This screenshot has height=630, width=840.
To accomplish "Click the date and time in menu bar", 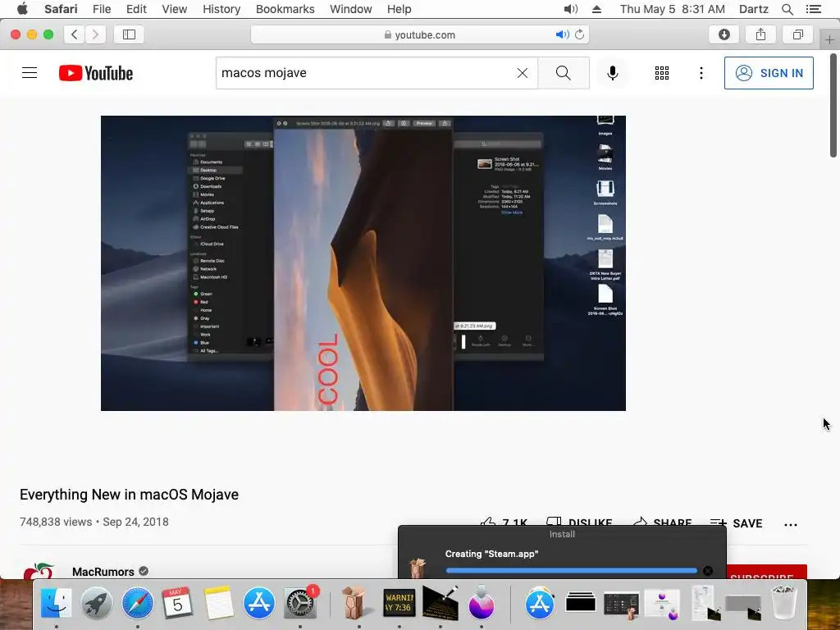I will 673,9.
